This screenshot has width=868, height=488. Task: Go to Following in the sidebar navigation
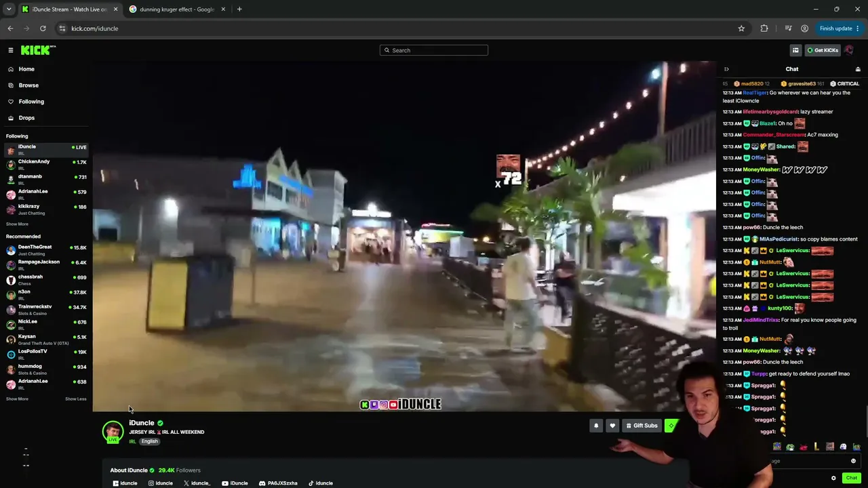coord(31,102)
